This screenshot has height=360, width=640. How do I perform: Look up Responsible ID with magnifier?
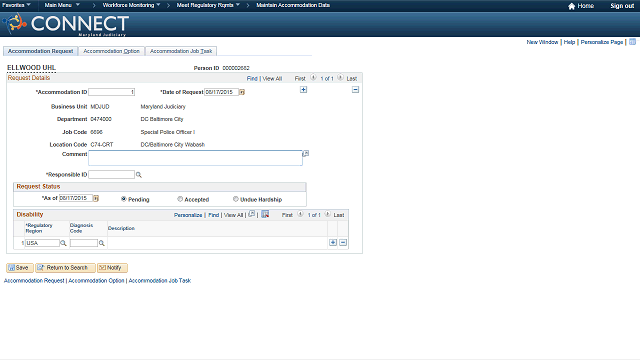(139, 175)
